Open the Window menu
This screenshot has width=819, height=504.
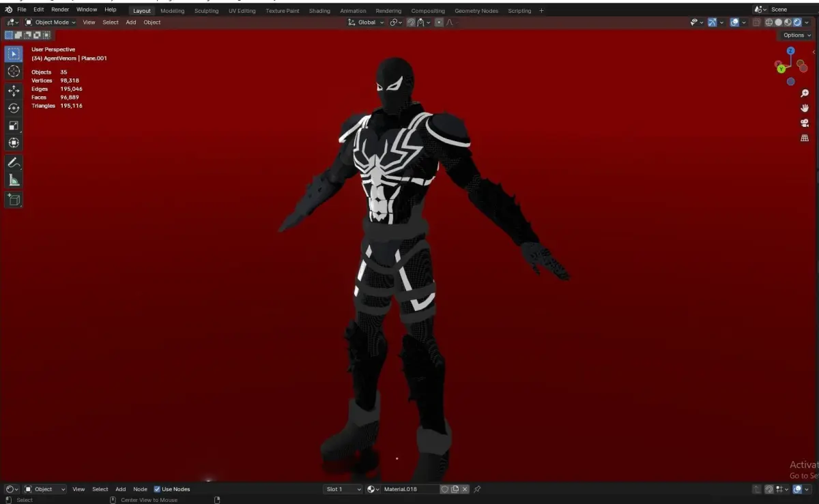pos(87,10)
